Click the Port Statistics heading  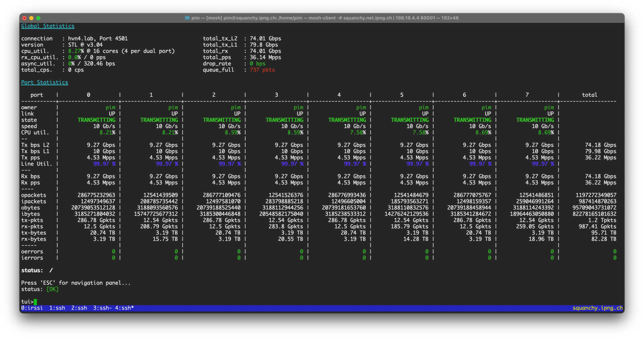[45, 82]
